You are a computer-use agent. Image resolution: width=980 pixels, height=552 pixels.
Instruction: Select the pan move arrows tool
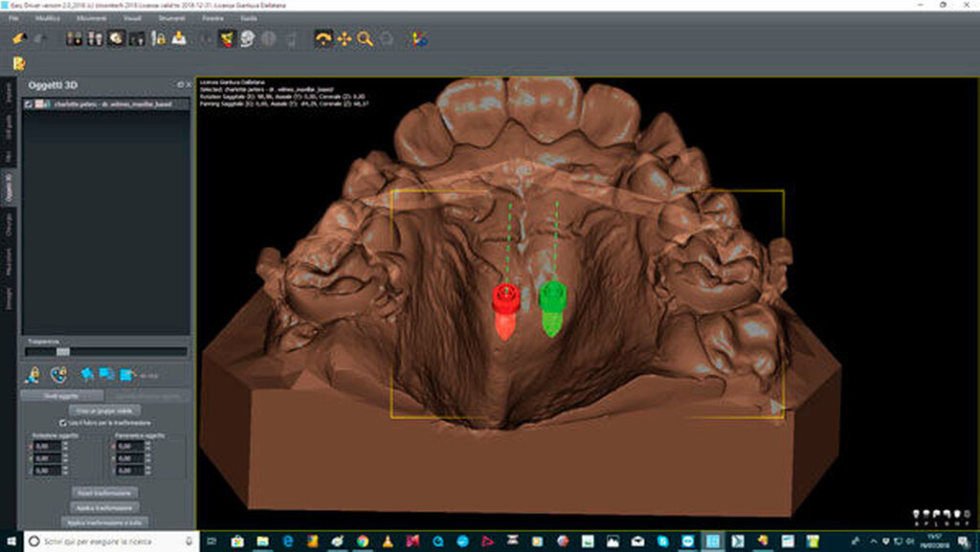[345, 39]
